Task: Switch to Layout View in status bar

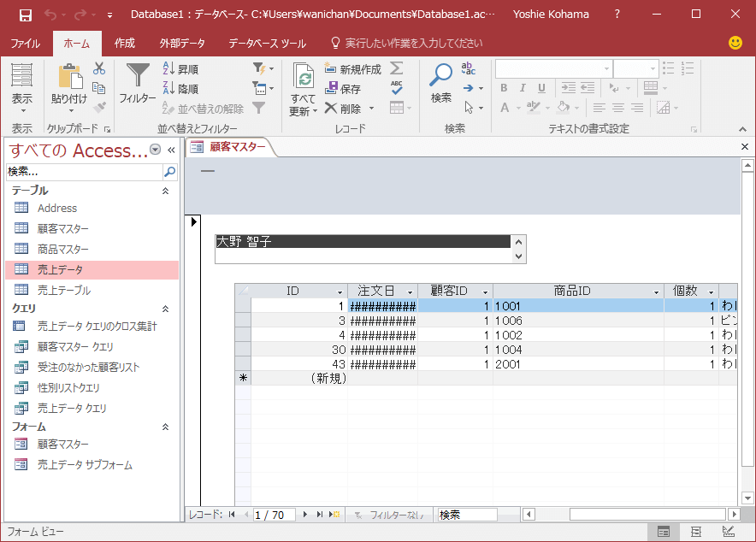Action: 696,532
